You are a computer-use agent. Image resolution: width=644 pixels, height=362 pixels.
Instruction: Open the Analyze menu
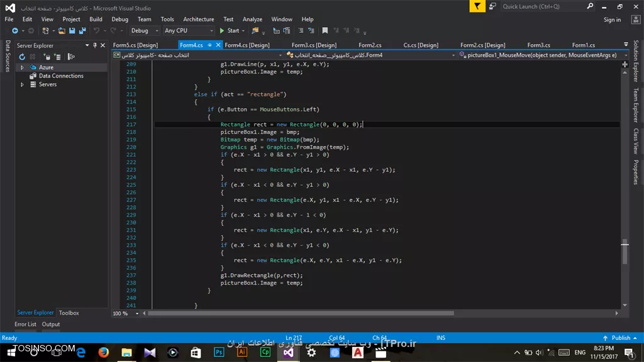point(252,20)
